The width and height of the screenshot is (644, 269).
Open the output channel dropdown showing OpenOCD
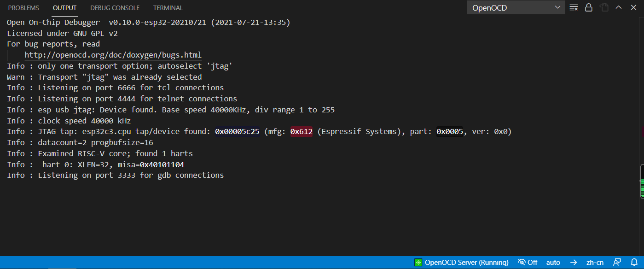click(516, 7)
